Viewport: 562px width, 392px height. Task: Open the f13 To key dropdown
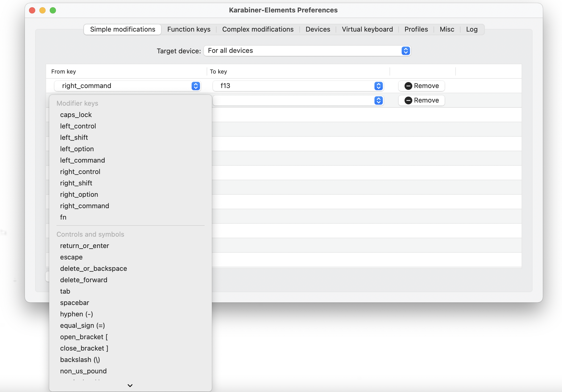point(378,86)
